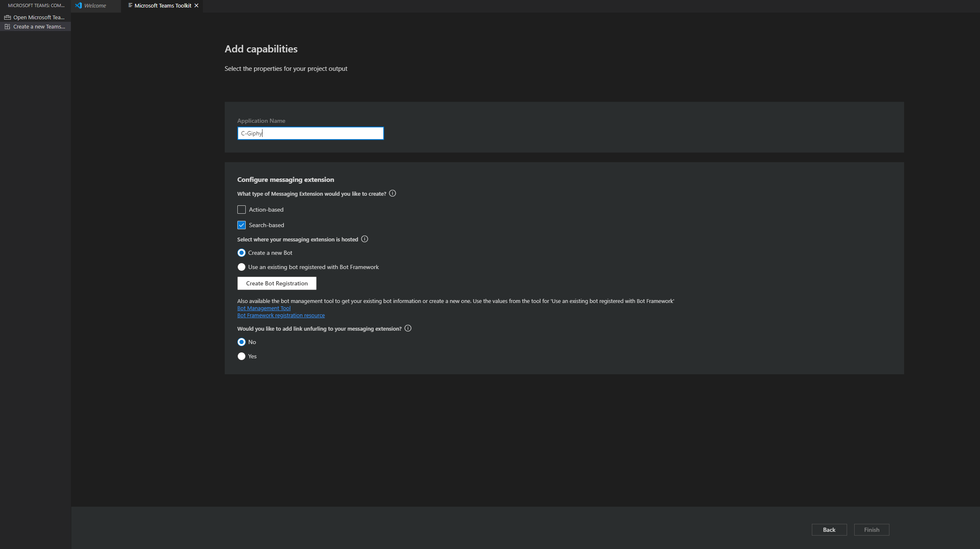
Task: Click the Create Bot Registration button
Action: click(277, 283)
